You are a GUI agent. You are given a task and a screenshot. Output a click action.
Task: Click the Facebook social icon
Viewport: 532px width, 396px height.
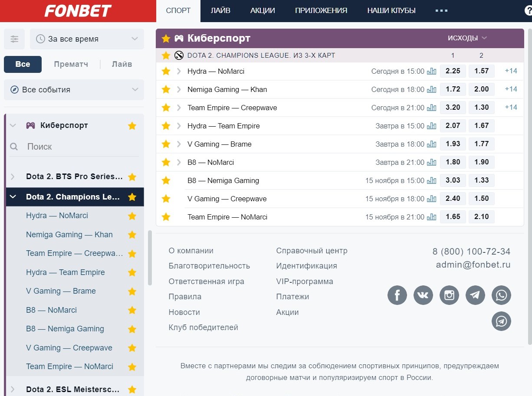pyautogui.click(x=397, y=295)
